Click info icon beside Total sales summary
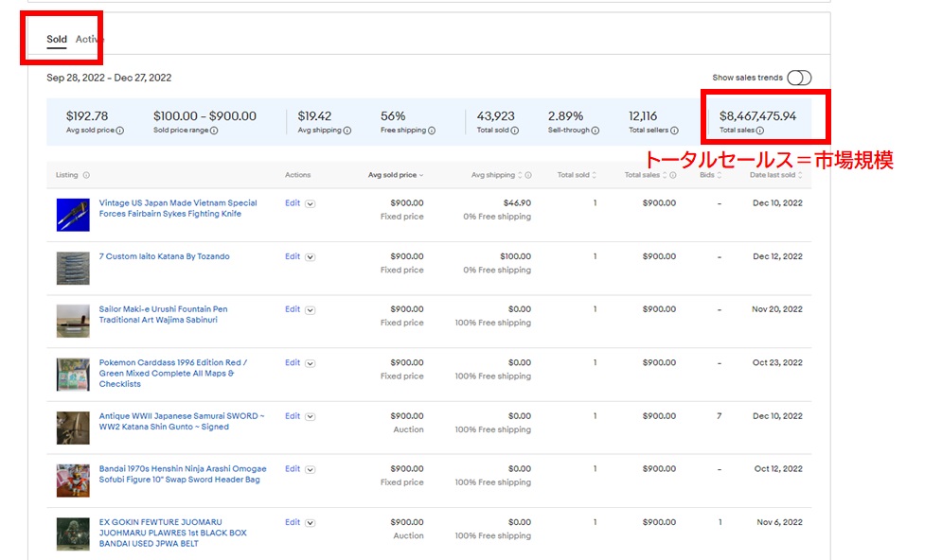942x560 pixels. click(760, 131)
